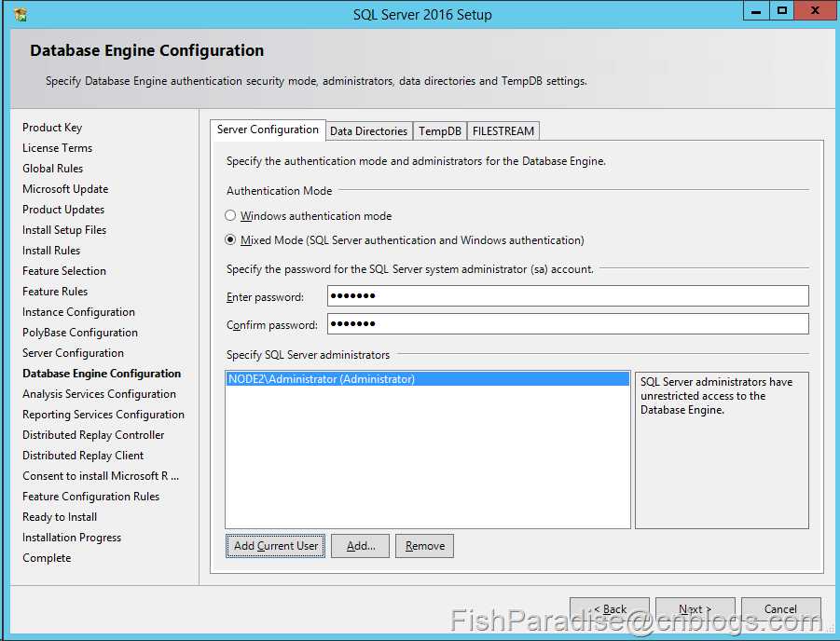The image size is (840, 641).
Task: Click Install Setup Files step
Action: pos(64,230)
